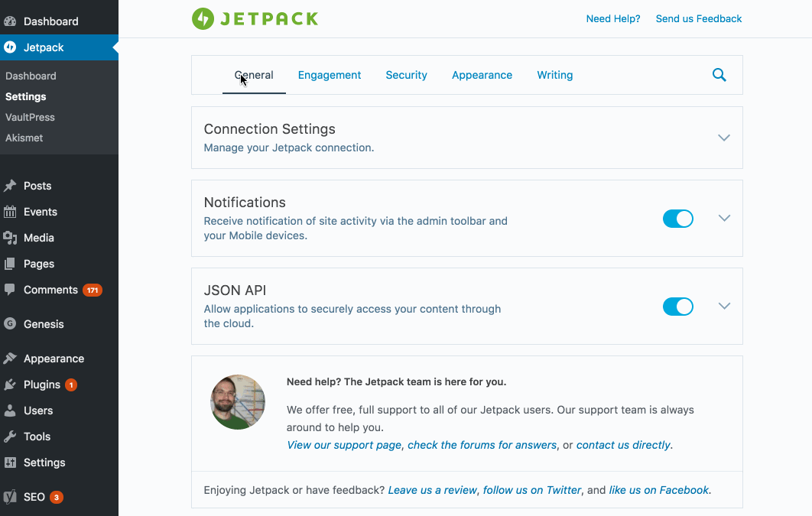The height and width of the screenshot is (516, 812).
Task: Open the Engagement tab
Action: (x=330, y=75)
